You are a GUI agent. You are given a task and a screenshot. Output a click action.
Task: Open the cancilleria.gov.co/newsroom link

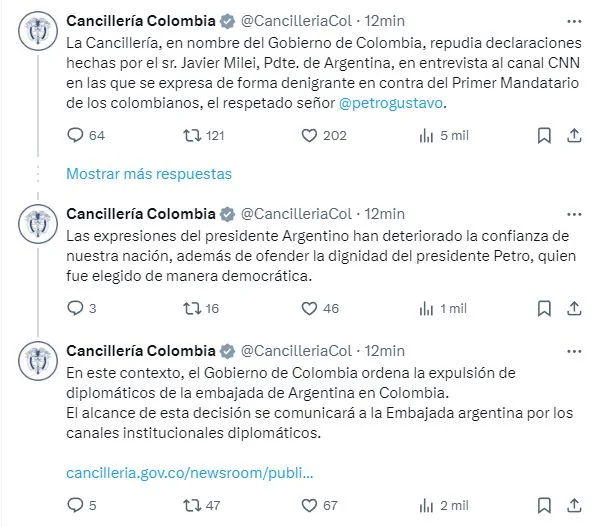point(189,473)
